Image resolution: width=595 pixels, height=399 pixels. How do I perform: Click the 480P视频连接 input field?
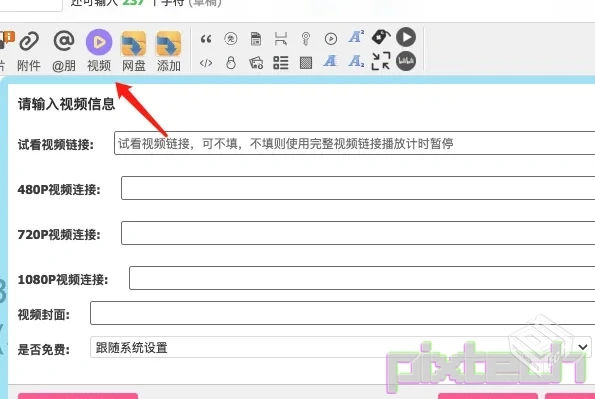(x=358, y=188)
